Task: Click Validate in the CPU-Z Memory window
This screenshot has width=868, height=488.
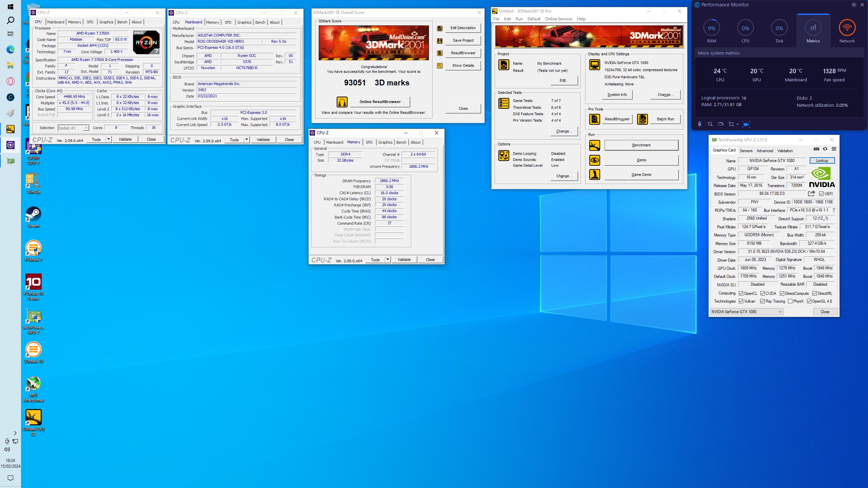Action: 404,260
